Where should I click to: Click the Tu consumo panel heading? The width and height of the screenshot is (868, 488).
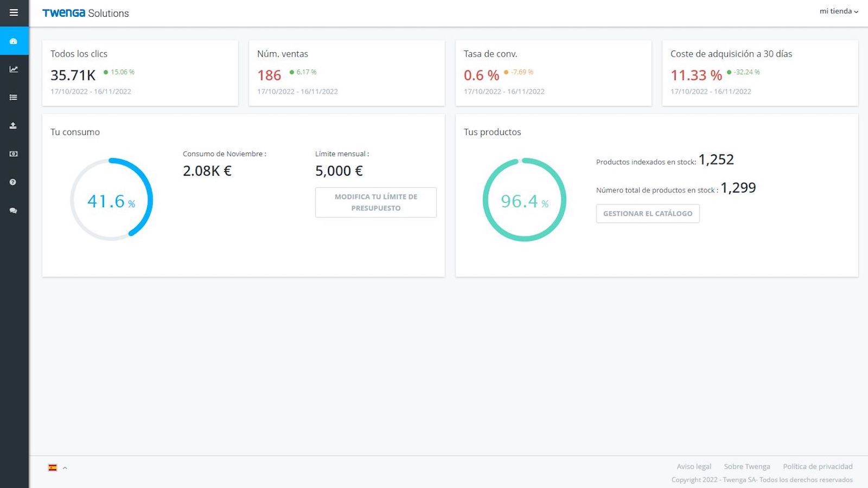pos(75,132)
